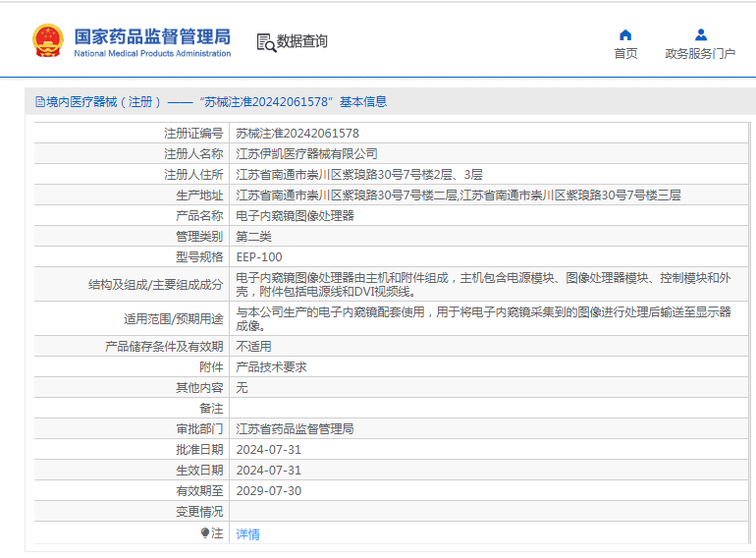This screenshot has height=558, width=756.
Task: Open the 首页 text link
Action: pos(625,54)
